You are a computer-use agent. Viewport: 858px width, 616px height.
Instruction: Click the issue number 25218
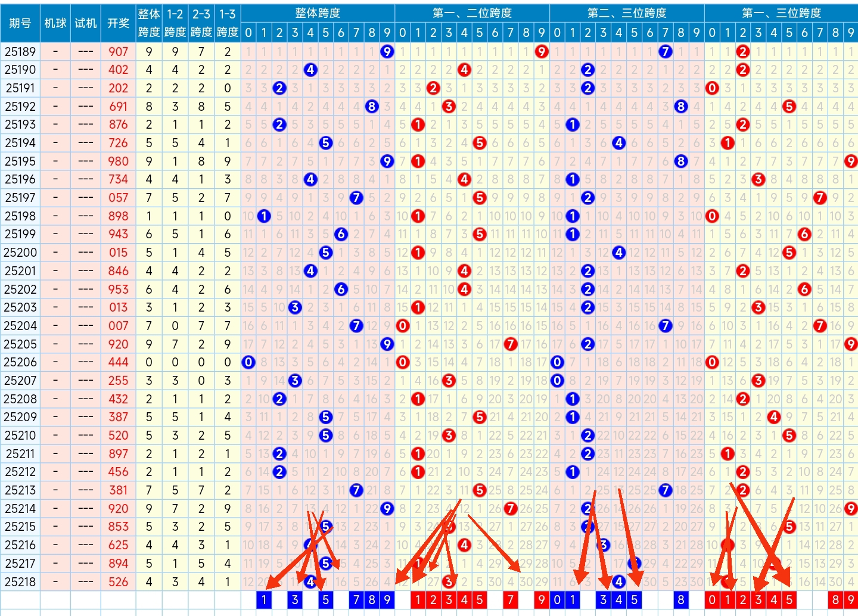point(20,581)
